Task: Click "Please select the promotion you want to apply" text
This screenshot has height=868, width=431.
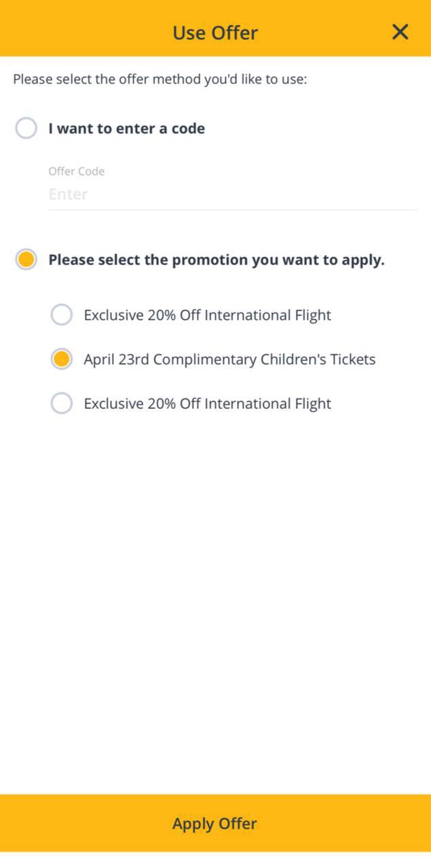Action: tap(216, 260)
